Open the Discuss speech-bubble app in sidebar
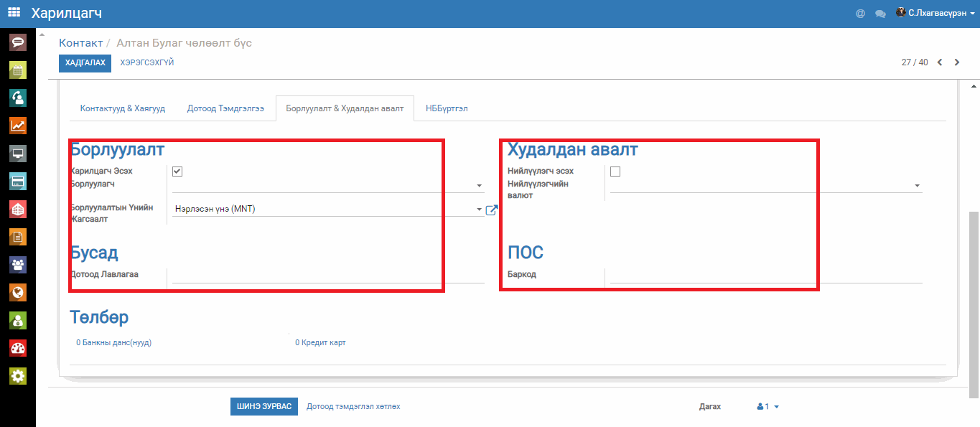This screenshot has width=980, height=427. tap(18, 42)
